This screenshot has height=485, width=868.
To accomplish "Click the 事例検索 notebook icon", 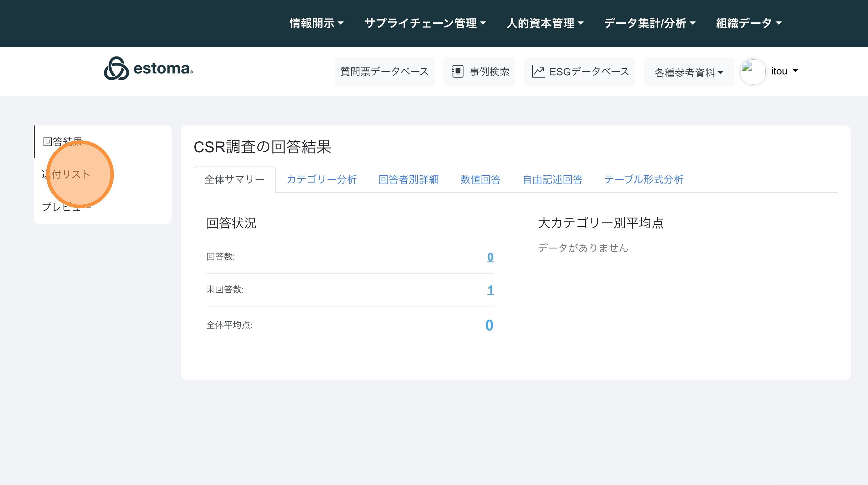I will (x=457, y=71).
